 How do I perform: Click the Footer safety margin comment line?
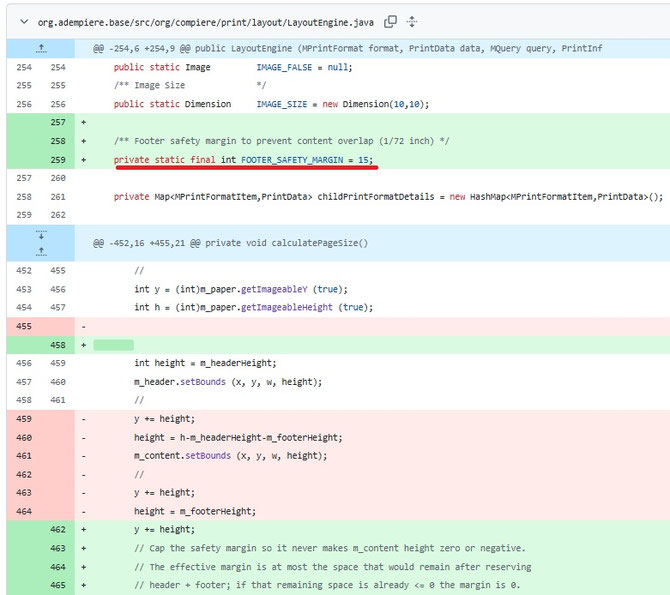tap(281, 141)
